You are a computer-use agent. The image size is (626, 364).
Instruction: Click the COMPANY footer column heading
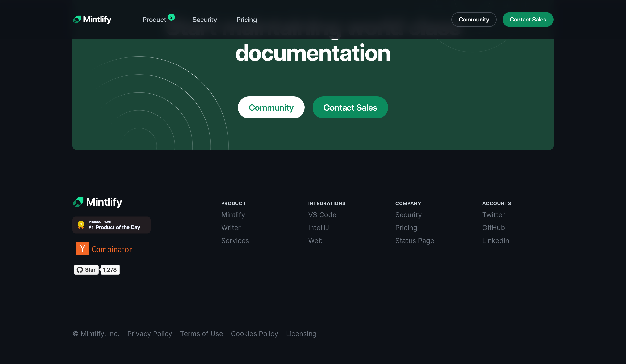click(x=408, y=203)
